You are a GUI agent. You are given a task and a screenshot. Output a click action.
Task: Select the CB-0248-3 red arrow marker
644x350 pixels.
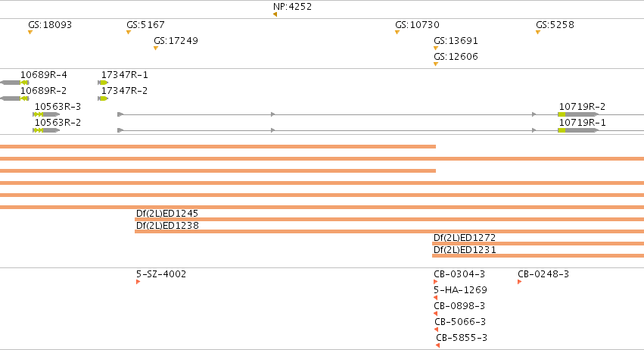click(520, 282)
